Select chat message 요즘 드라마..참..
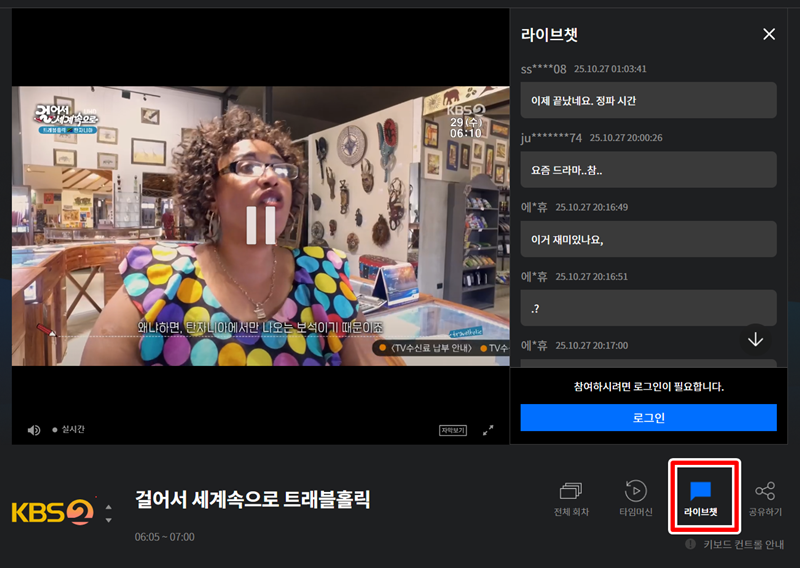800x568 pixels. click(x=648, y=170)
